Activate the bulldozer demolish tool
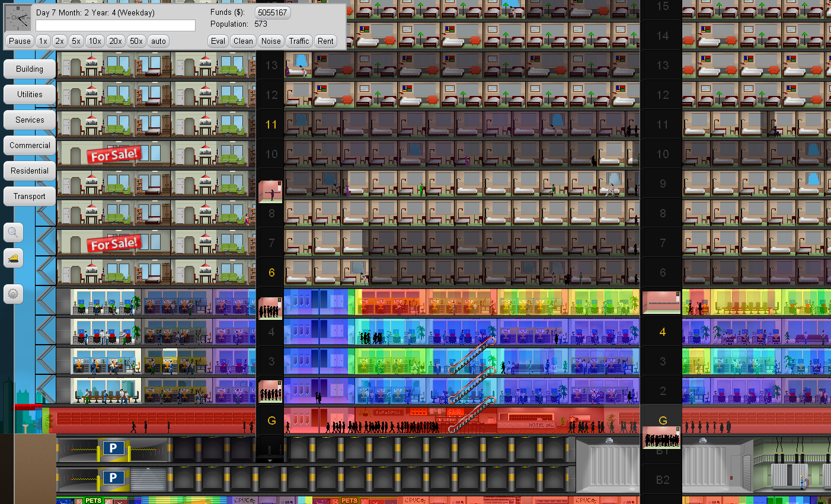831x504 pixels. point(13,258)
